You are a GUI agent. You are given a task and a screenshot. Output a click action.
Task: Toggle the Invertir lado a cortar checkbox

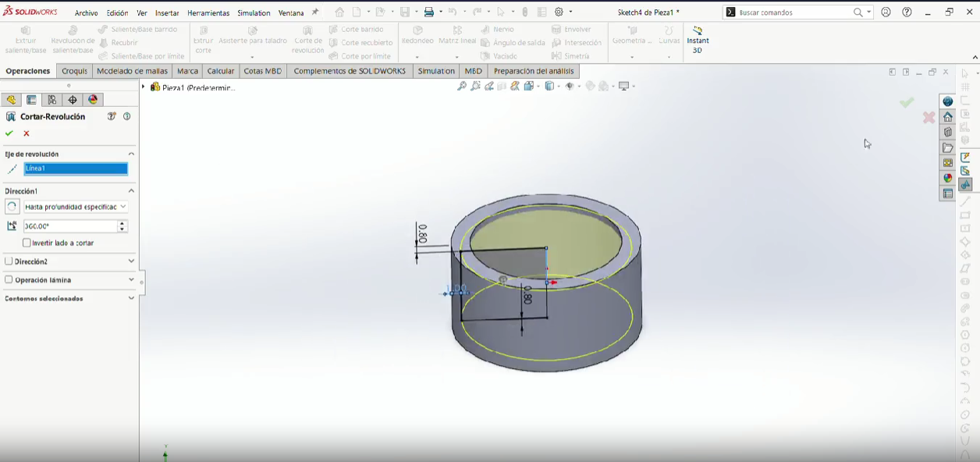click(27, 243)
